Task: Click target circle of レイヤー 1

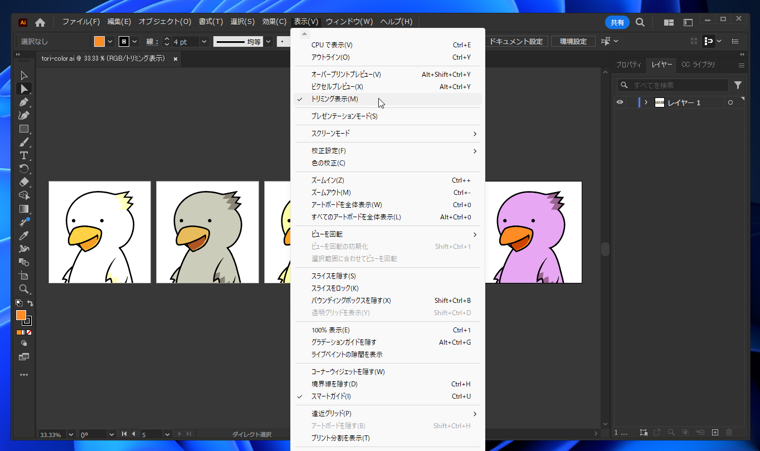Action: tap(730, 103)
